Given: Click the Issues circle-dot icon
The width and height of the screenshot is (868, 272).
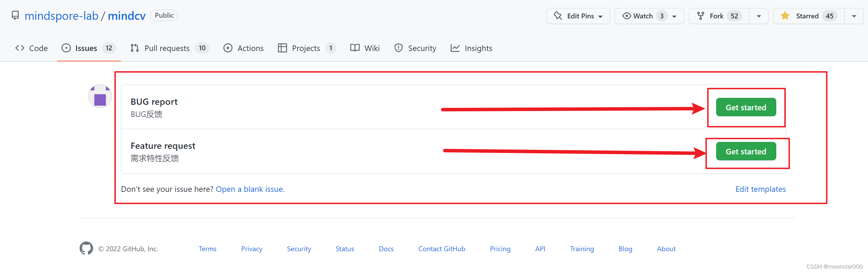Looking at the screenshot, I should click(x=66, y=48).
